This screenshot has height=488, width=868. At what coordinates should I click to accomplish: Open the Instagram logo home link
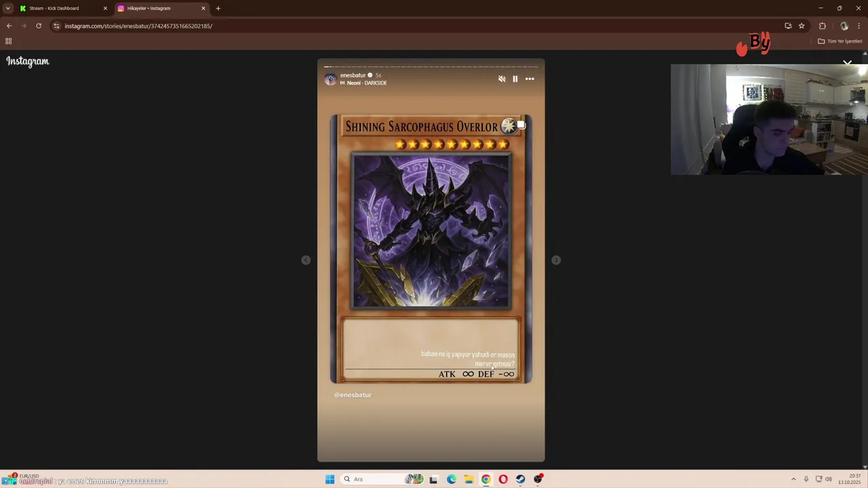point(28,62)
